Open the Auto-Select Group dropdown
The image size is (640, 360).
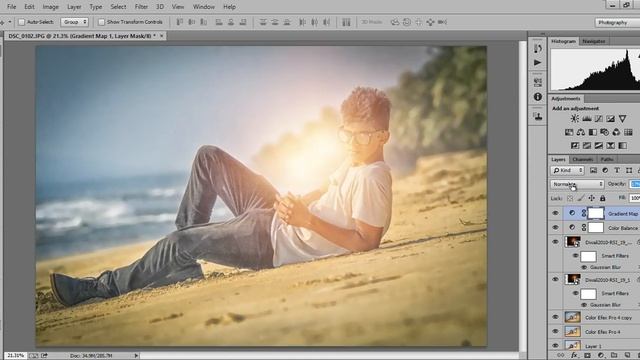pyautogui.click(x=74, y=22)
